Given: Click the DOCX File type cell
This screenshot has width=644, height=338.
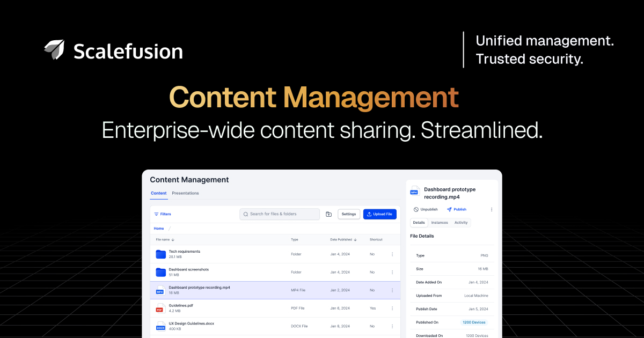Looking at the screenshot, I should 299,326.
